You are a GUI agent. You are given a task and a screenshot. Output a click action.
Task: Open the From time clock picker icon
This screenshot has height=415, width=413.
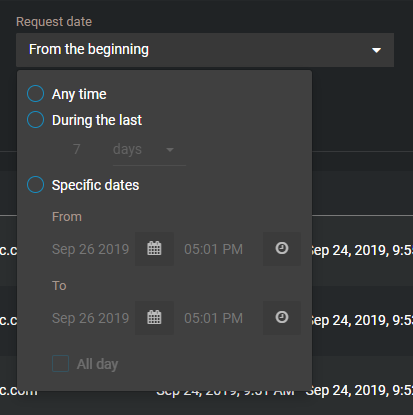point(282,249)
